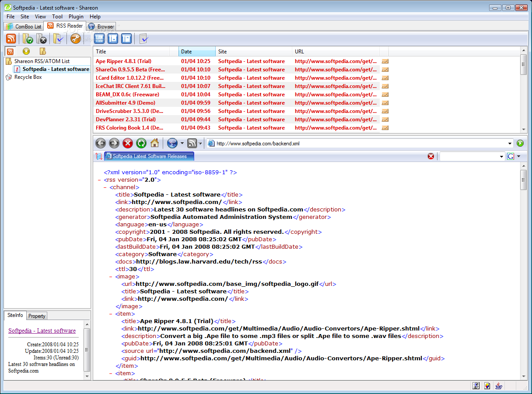The width and height of the screenshot is (532, 394).
Task: Switch to the ComBoo List tab
Action: (x=24, y=27)
